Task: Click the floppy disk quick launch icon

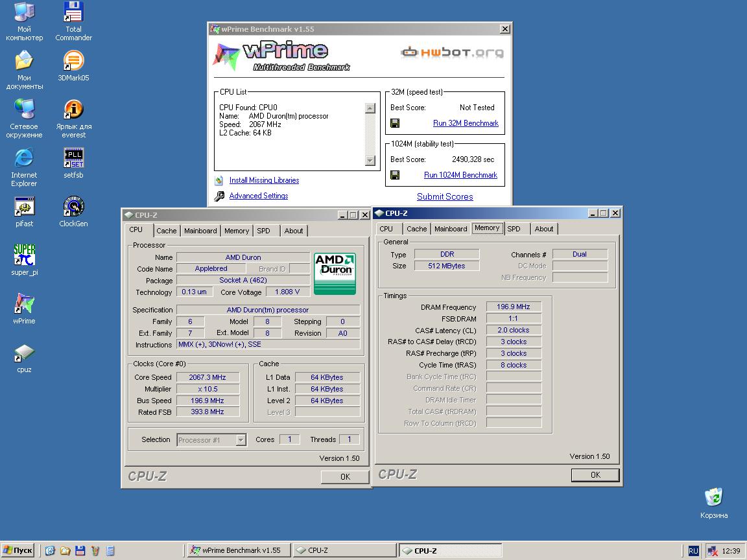Action: click(80, 550)
